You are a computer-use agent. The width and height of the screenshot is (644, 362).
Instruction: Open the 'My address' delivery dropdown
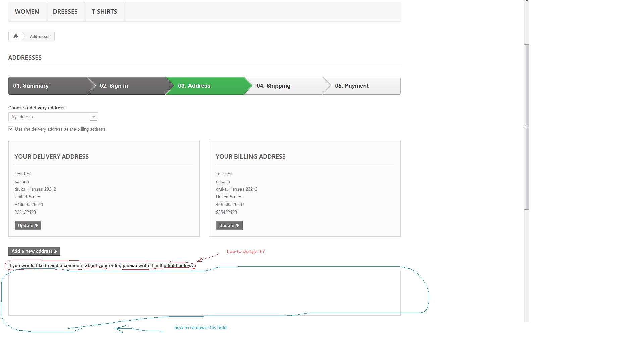(x=50, y=117)
